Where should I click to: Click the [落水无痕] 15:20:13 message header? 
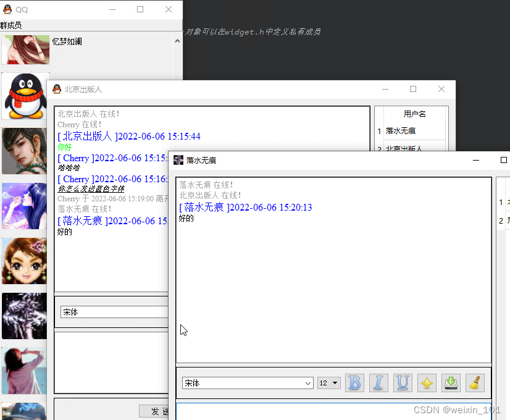[x=246, y=208]
